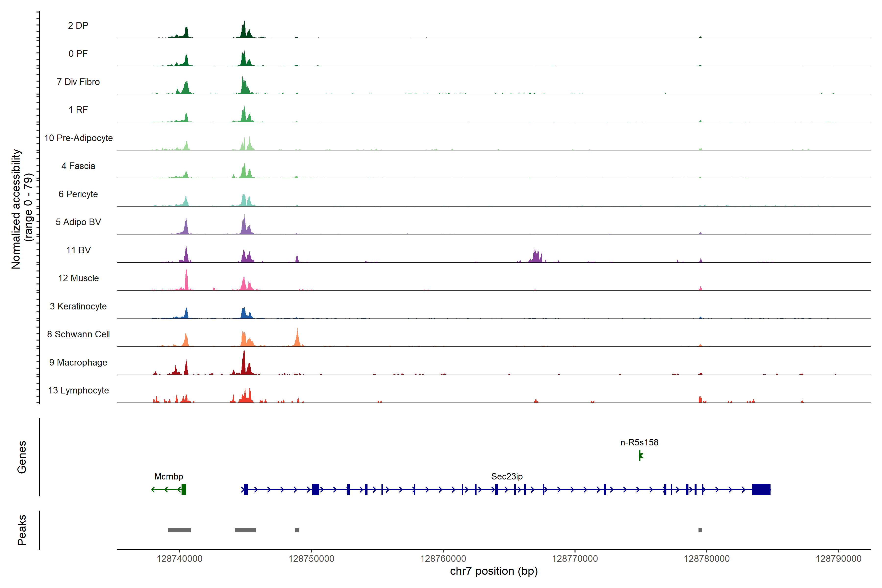The image size is (882, 588).
Task: Click the green n-R5s158 gene marker
Action: click(x=640, y=456)
